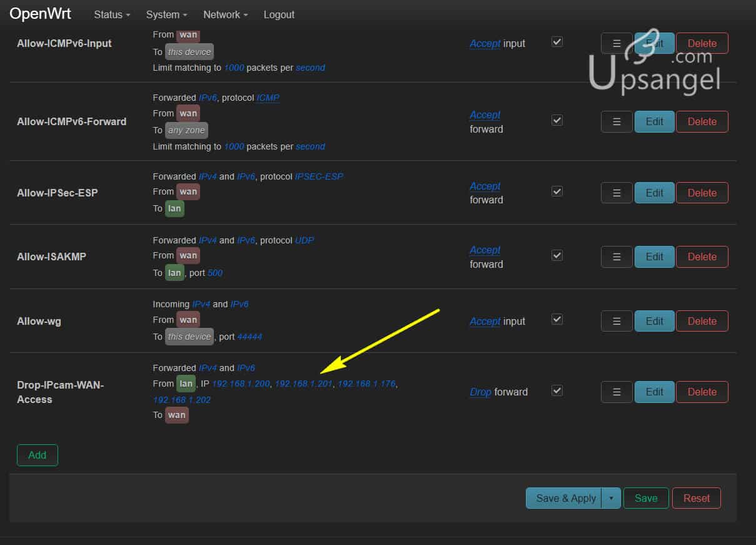Open the Status dropdown menu
Viewport: 756px width, 545px height.
tap(112, 14)
